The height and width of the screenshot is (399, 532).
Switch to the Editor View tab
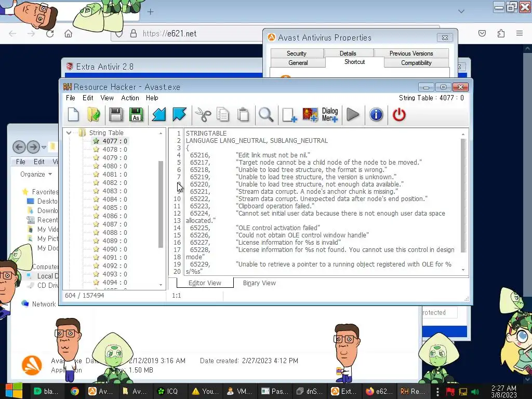(205, 283)
